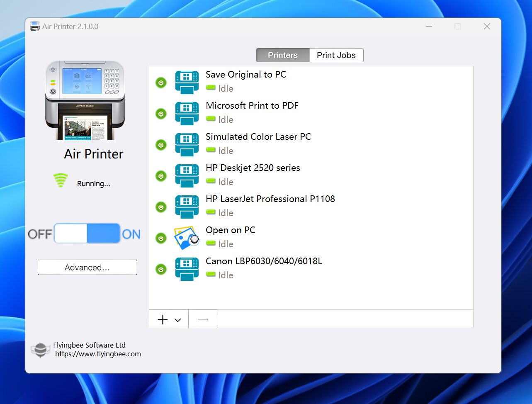Toggle power button for HP Deskjet 2520 series
Image resolution: width=532 pixels, height=404 pixels.
coord(161,176)
